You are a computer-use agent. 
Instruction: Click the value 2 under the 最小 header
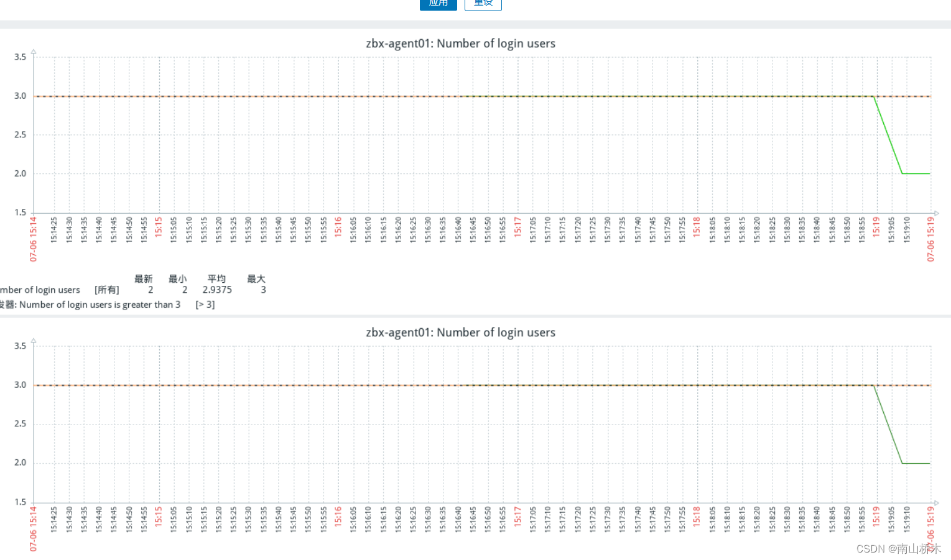tap(185, 290)
